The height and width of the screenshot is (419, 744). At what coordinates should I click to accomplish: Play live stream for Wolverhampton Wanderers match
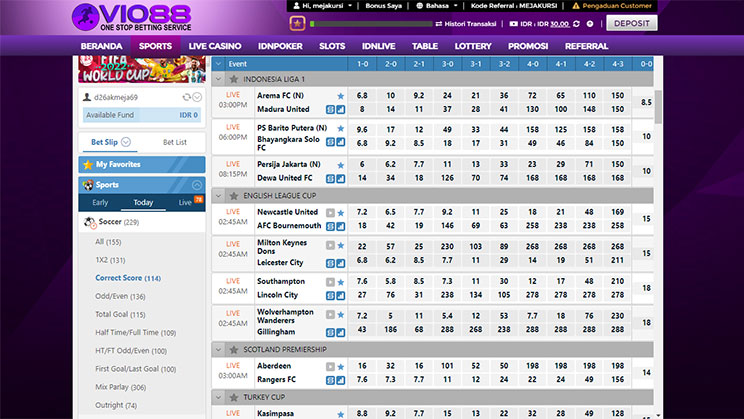coord(330,314)
